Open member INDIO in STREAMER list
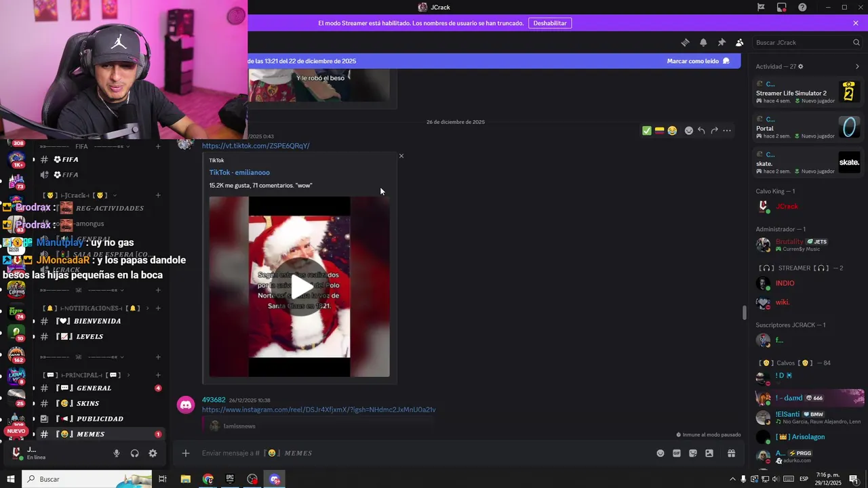 [808, 283]
